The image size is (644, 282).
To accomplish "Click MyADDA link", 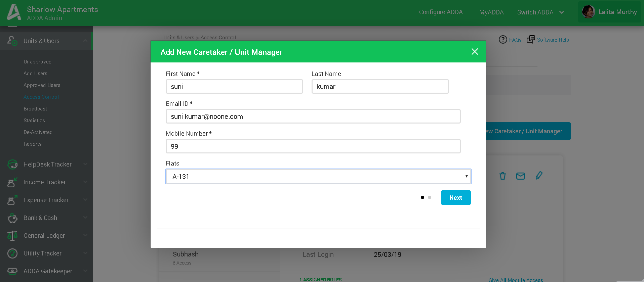I will (x=491, y=12).
